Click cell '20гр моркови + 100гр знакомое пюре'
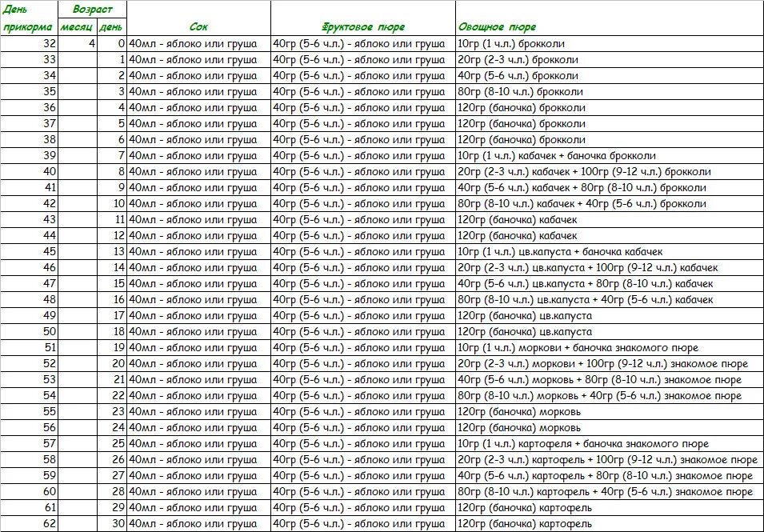 point(610,364)
